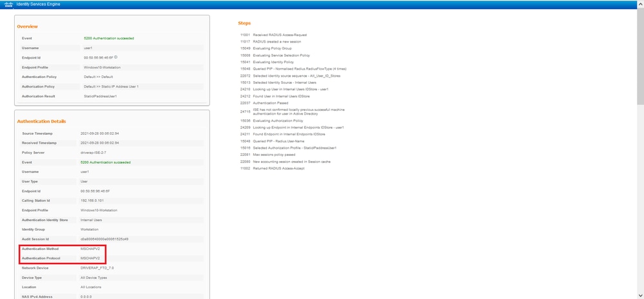Click step "15049 Evaluating Policy Group"
The height and width of the screenshot is (299, 644).
coord(266,48)
